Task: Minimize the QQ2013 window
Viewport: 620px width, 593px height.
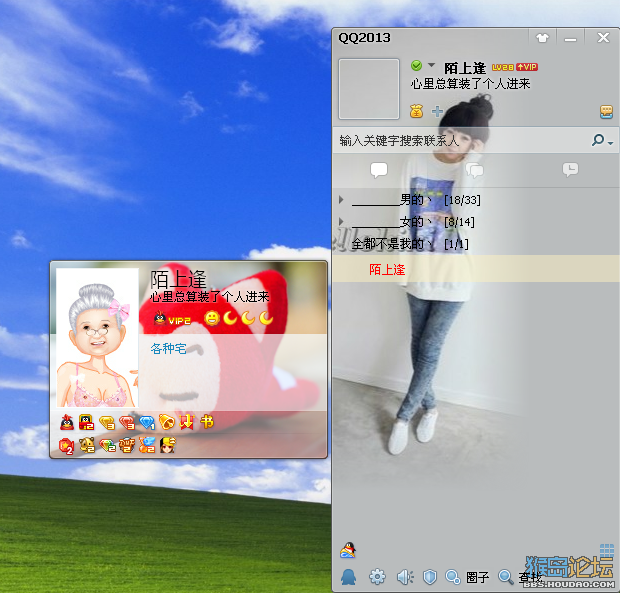Action: pyautogui.click(x=570, y=38)
